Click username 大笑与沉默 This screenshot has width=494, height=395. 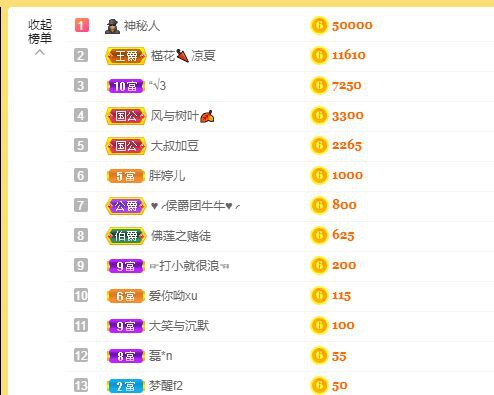(x=179, y=326)
